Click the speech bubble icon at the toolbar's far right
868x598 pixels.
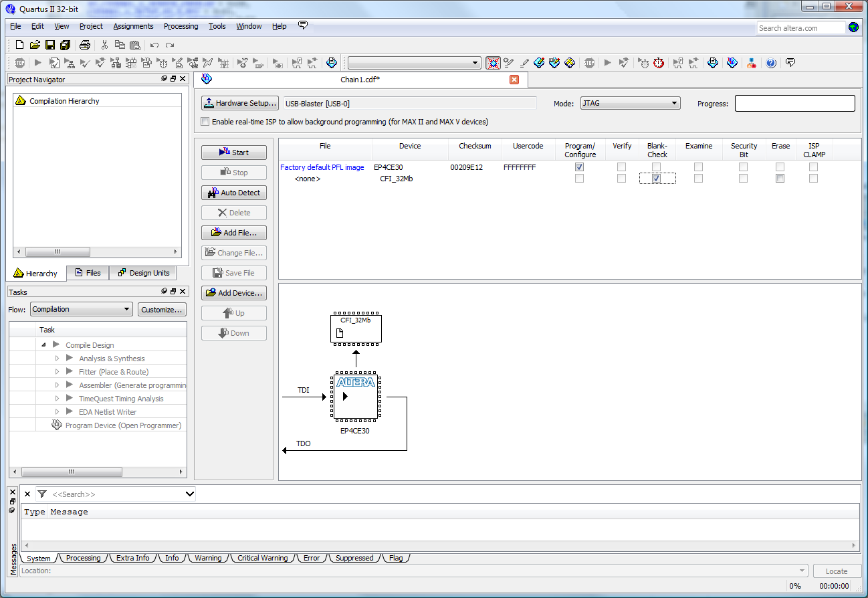[x=790, y=62]
